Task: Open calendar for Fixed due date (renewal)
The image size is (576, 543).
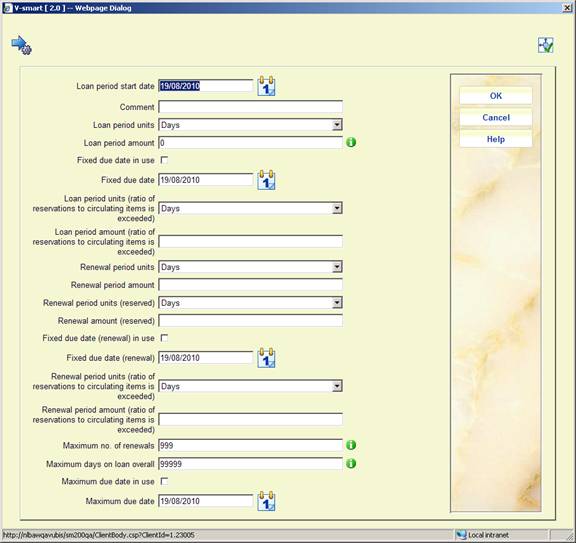Action: (x=266, y=358)
